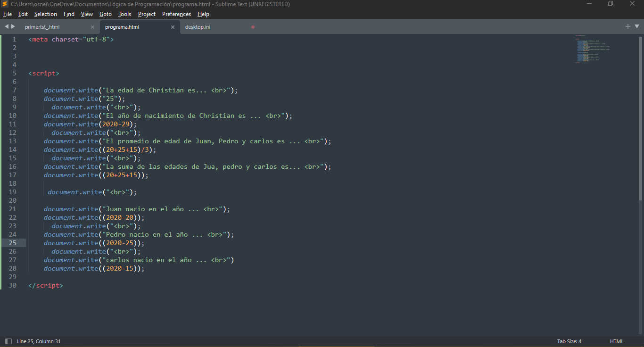Click (20+25+15) expression on line 17

click(x=122, y=175)
